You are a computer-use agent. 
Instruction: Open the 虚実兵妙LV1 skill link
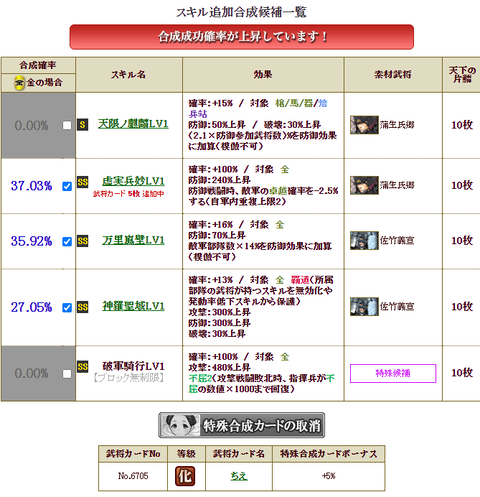133,181
